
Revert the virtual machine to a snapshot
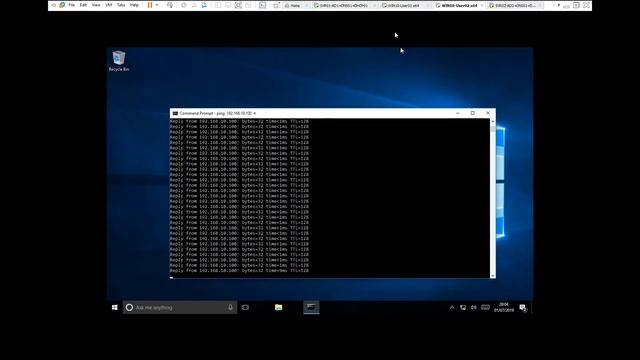coord(194,5)
